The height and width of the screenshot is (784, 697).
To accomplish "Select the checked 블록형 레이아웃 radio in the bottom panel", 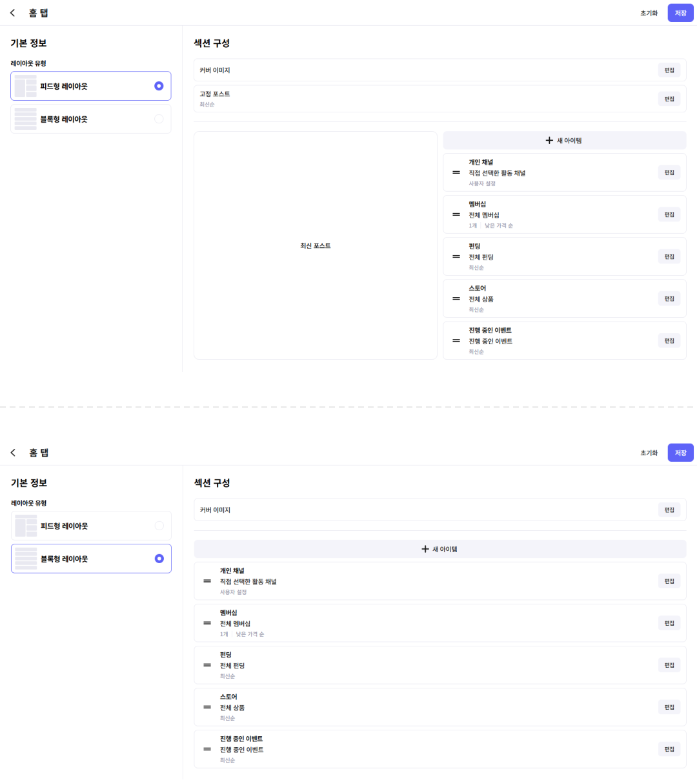I will (x=159, y=559).
